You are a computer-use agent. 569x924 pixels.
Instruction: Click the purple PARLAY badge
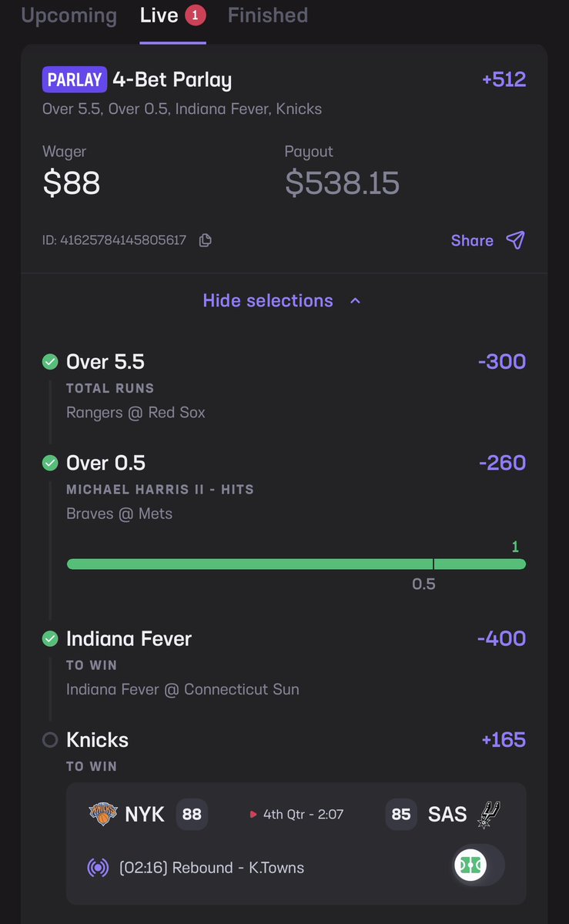click(75, 79)
